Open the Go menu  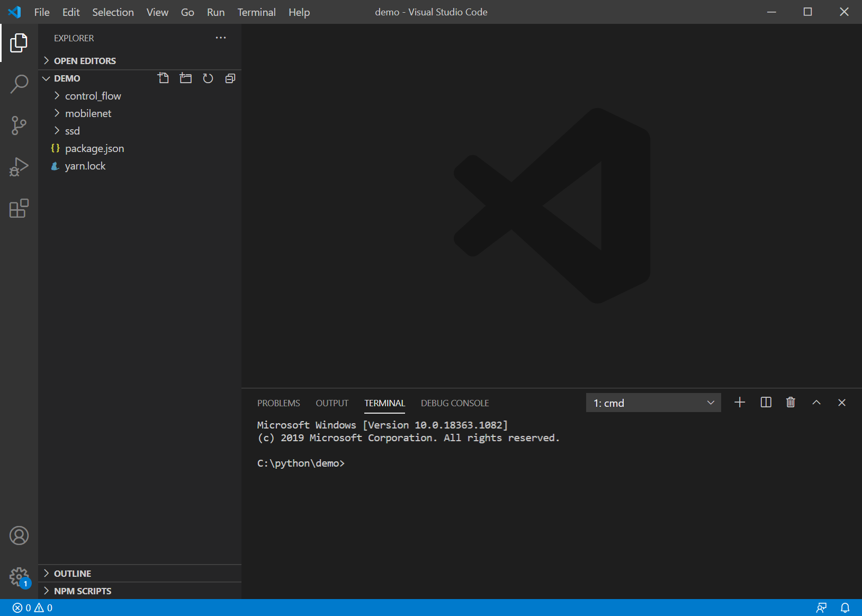point(187,12)
